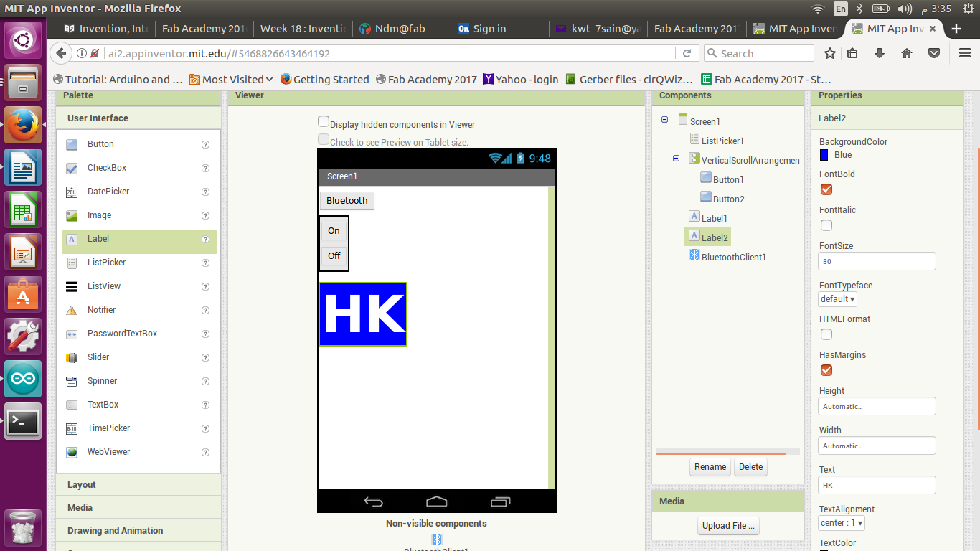Switch to the Invention, Int browser tab
980x551 pixels.
pos(106,29)
